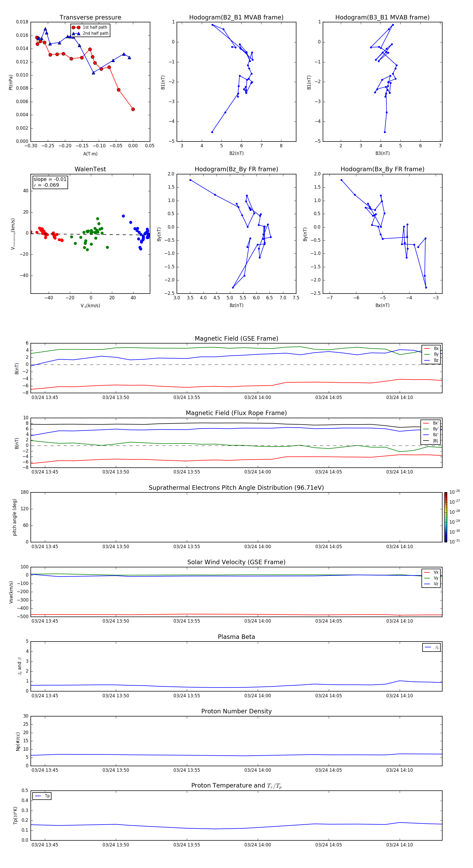Click '03/24 13:45' tick under GSE panel
Viewport: 473px width, 868px height.
[45, 397]
